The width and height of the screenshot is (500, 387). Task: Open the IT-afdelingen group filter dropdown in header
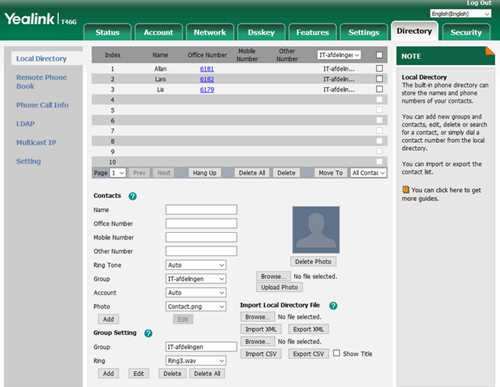pos(339,55)
